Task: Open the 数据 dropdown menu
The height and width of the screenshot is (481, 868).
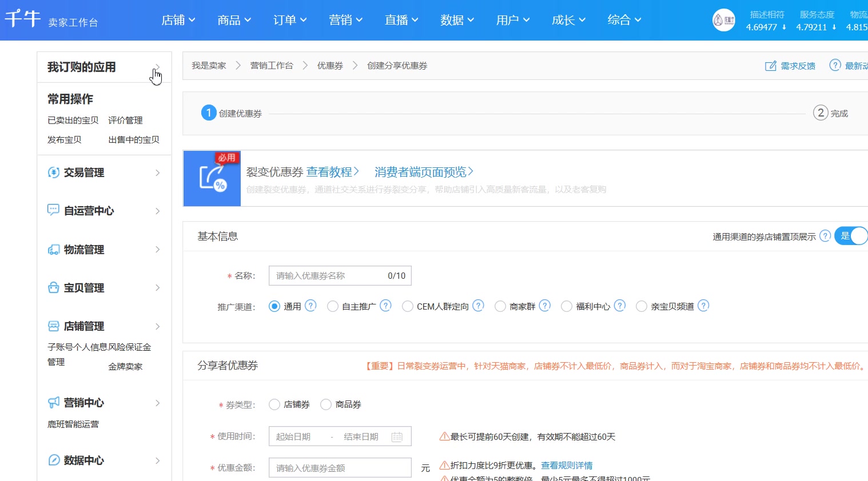Action: tap(457, 20)
